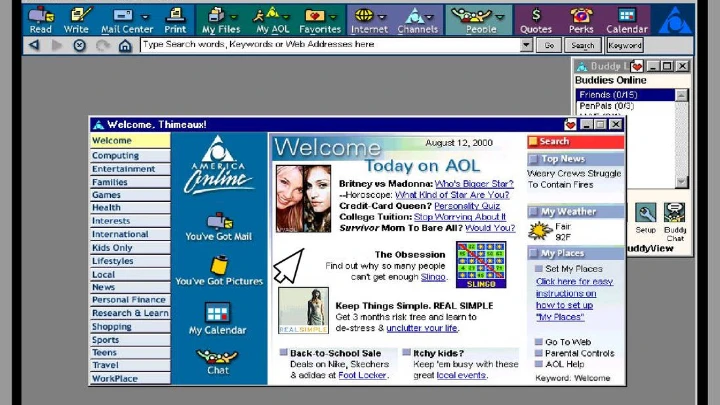The width and height of the screenshot is (720, 405).
Task: Open the Computing channel
Action: 130,155
